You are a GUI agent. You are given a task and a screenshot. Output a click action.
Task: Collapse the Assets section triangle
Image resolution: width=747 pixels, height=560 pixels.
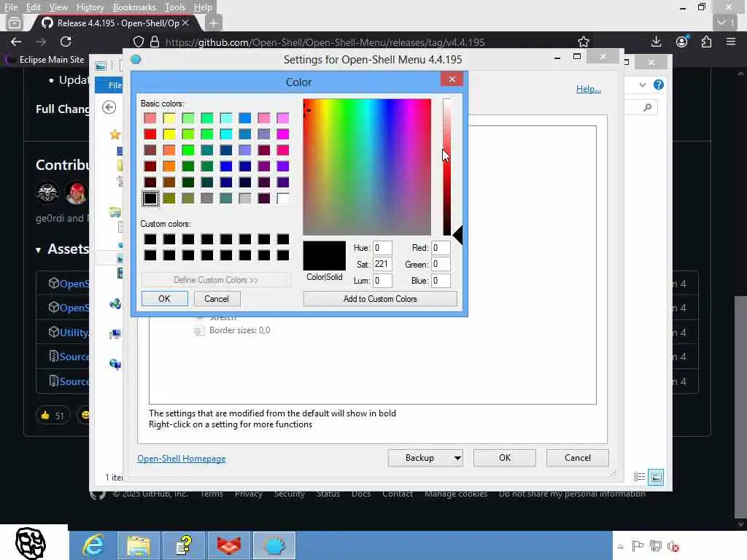pos(38,250)
